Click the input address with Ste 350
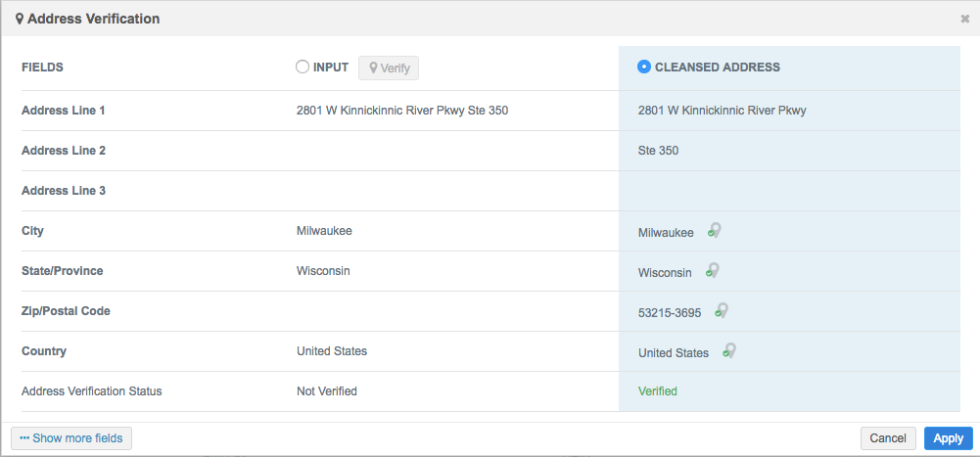This screenshot has width=980, height=457. [401, 111]
